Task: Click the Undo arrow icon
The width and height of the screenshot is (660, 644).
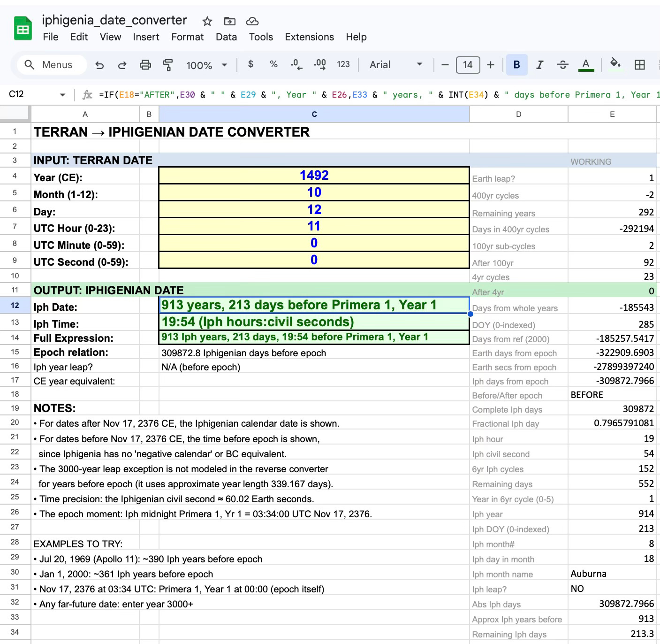Action: [x=99, y=65]
